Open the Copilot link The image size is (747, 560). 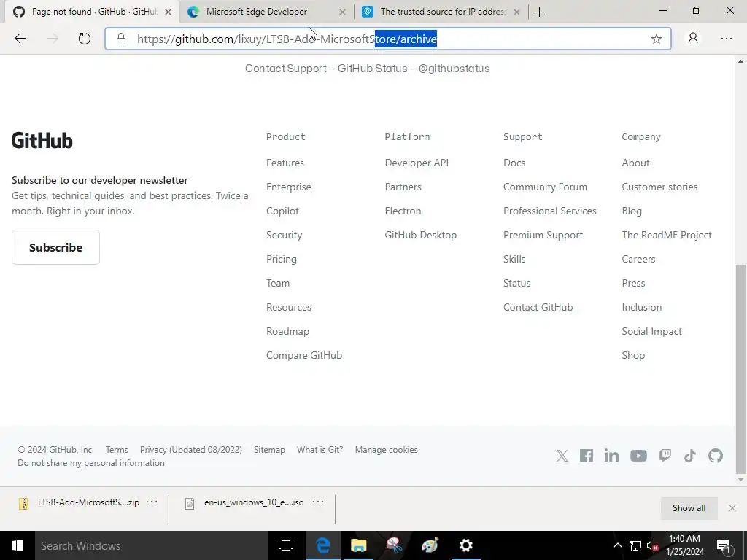(282, 211)
